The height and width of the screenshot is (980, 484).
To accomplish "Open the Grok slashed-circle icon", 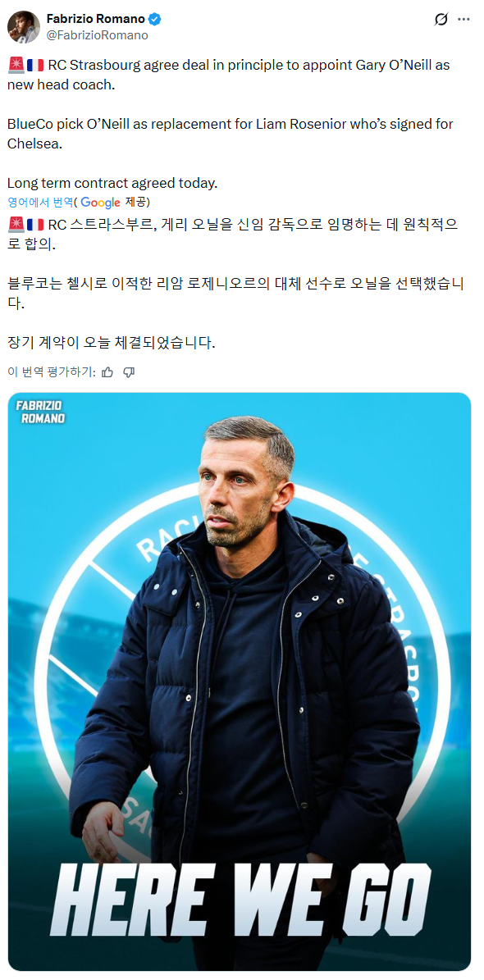I will [441, 20].
